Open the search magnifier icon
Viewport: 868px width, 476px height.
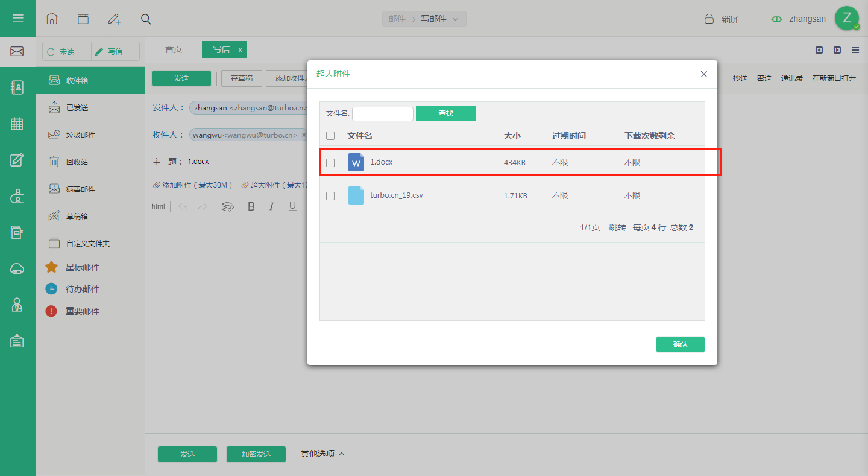tap(146, 19)
